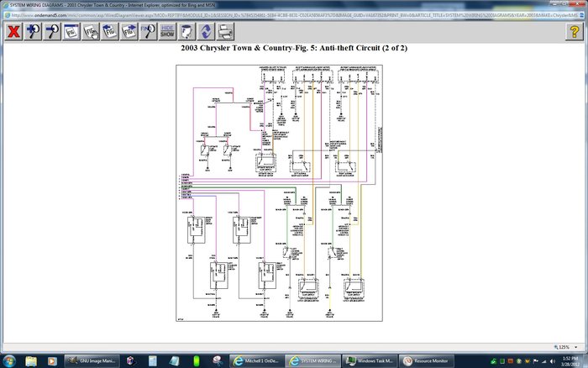Click the blue refresh arrows icon

coord(206,31)
